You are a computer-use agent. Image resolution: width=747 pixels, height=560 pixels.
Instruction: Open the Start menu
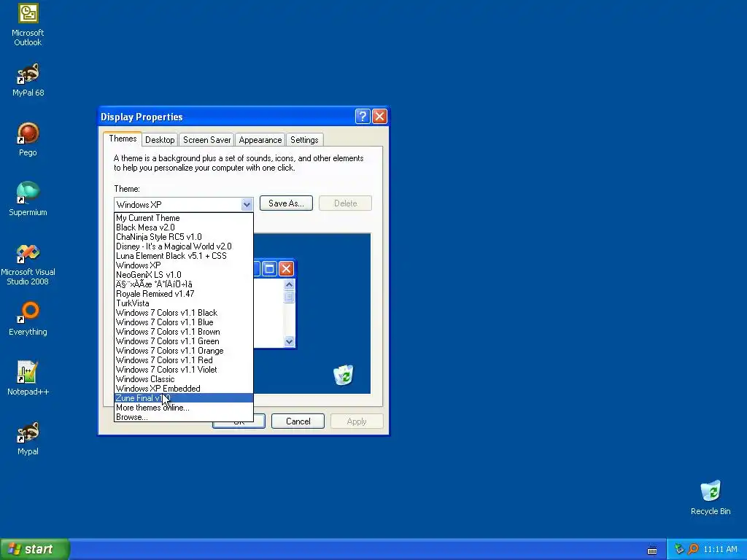click(35, 549)
